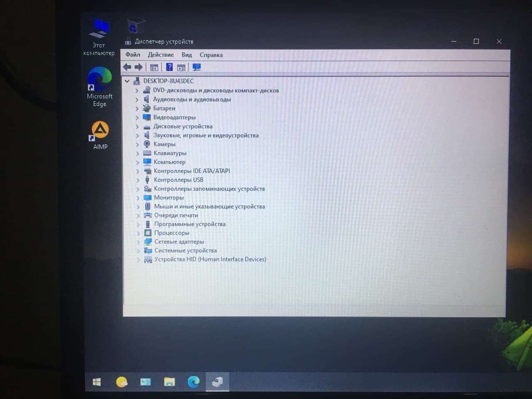The height and width of the screenshot is (399, 532).
Task: Select Контроллеры запоминающих устройств row
Action: pos(209,189)
